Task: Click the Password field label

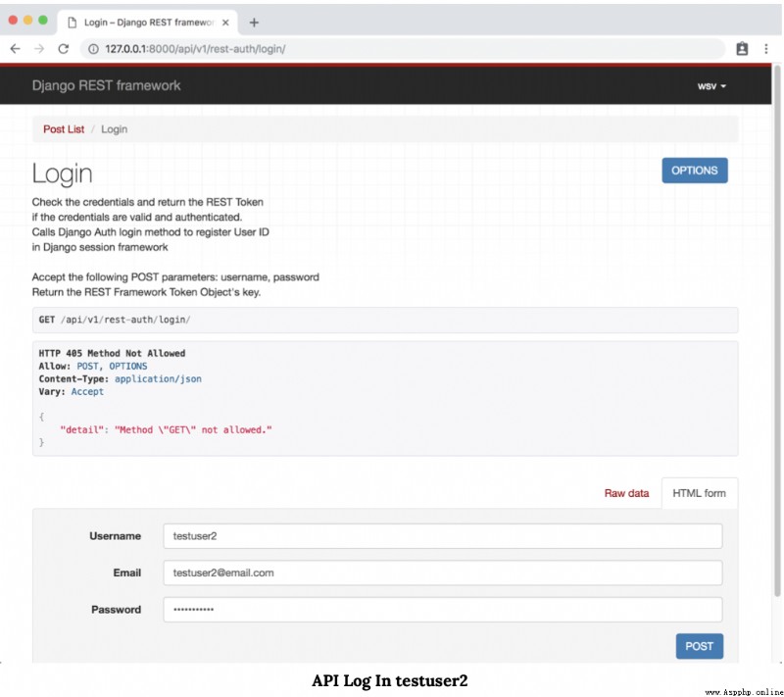Action: point(116,610)
